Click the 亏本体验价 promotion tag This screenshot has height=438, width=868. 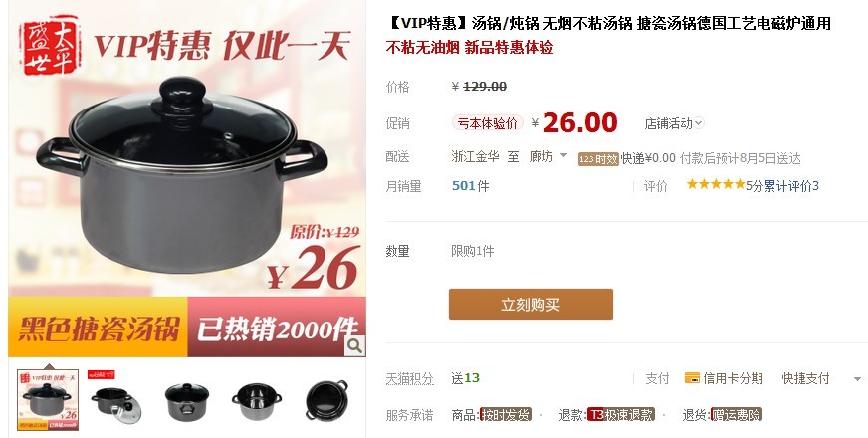tap(487, 122)
